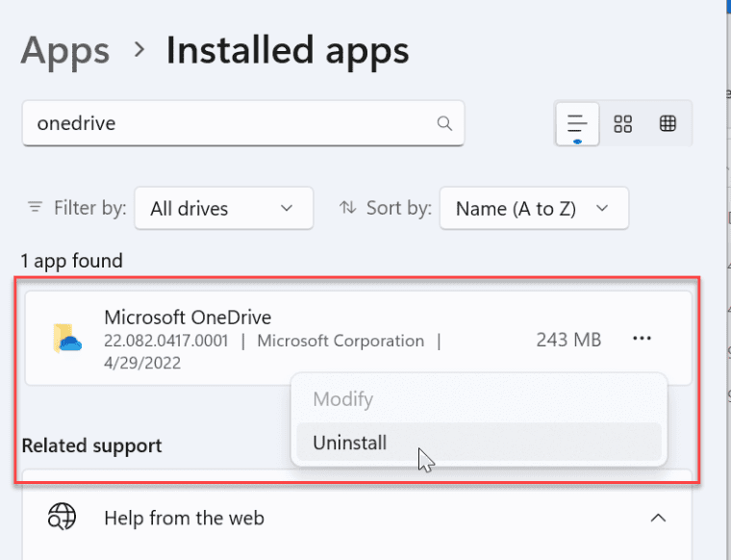Click the Help from the web label
This screenshot has height=560, width=731.
pos(184,518)
